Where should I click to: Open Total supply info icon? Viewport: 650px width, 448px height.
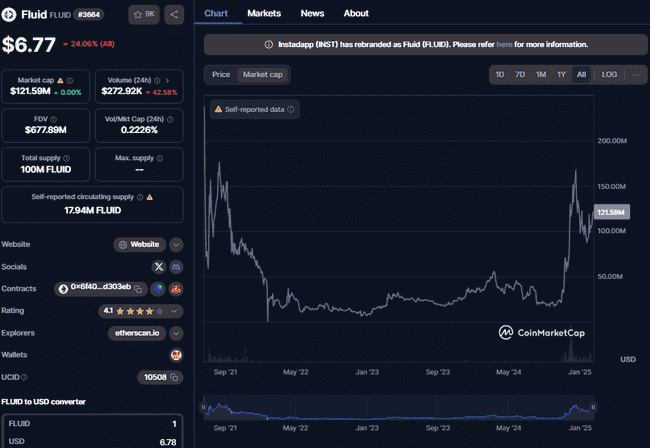point(66,158)
